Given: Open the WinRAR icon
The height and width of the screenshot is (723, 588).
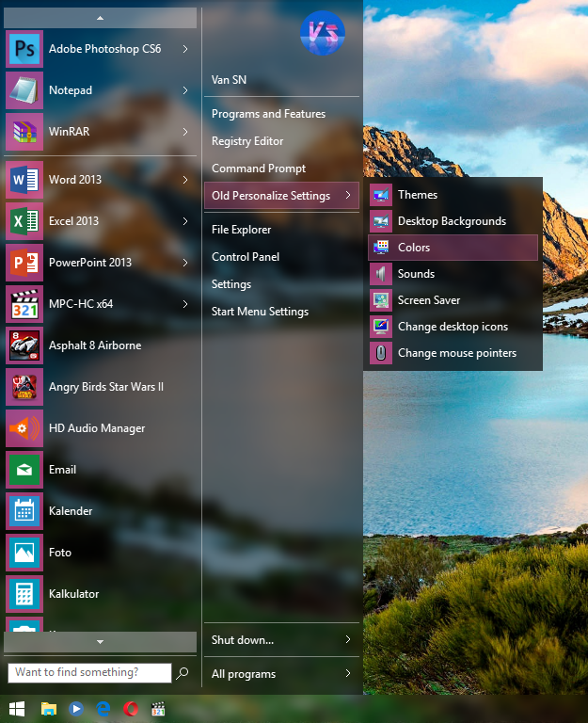Looking at the screenshot, I should pos(24,132).
